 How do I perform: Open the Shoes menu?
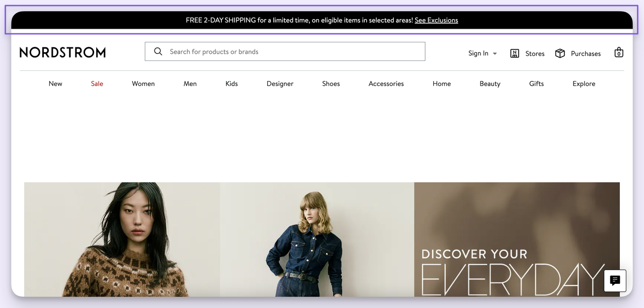point(331,84)
